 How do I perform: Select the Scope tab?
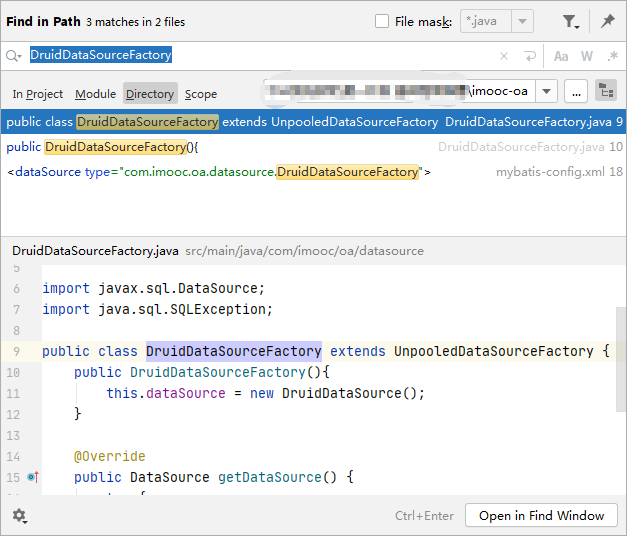click(x=201, y=94)
